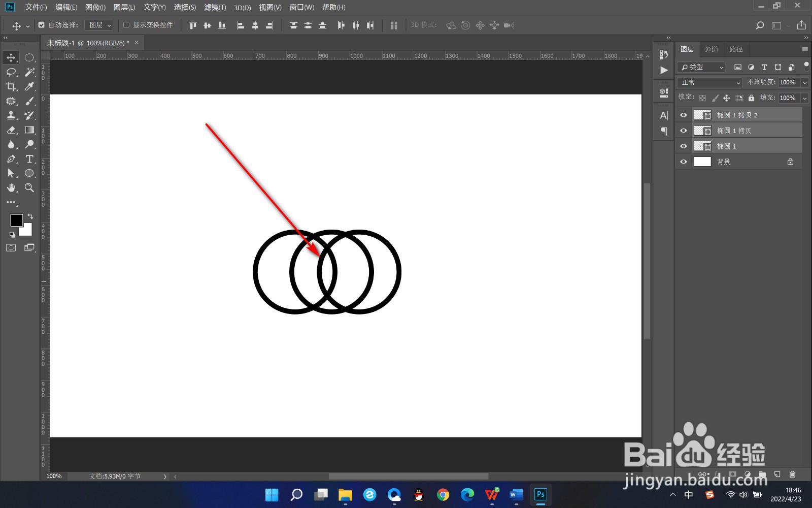Swap foreground and background colors icon
Viewport: 812px width, 508px height.
30,216
